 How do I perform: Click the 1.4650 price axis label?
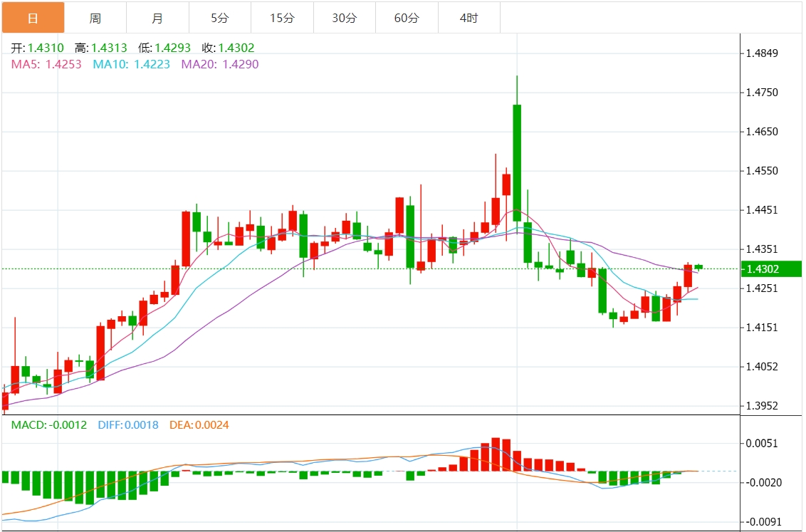tap(763, 132)
